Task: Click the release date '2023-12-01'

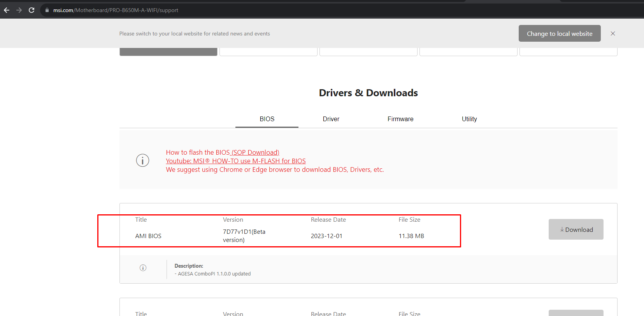Action: coord(326,236)
